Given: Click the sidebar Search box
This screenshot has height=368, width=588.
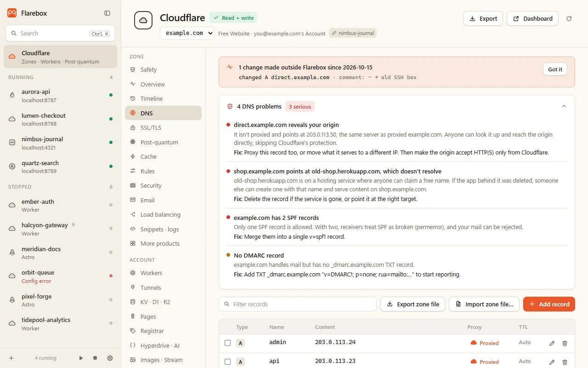Looking at the screenshot, I should (x=60, y=33).
